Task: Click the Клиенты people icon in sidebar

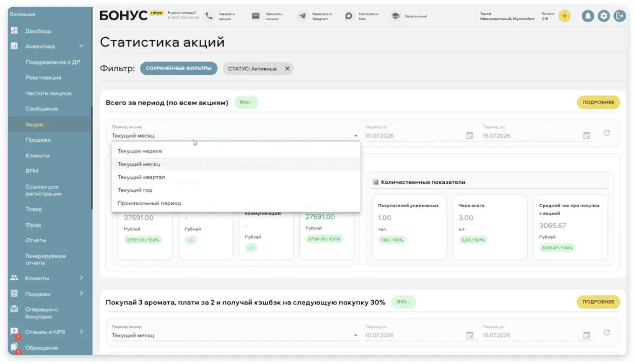Action: point(14,278)
